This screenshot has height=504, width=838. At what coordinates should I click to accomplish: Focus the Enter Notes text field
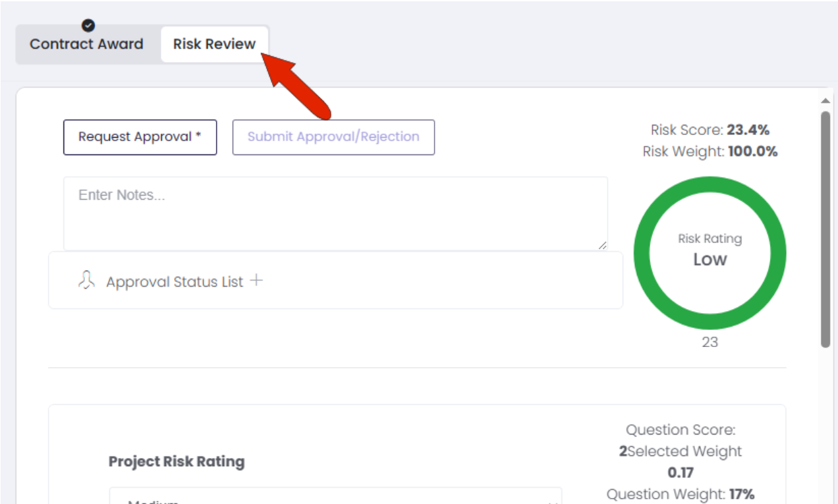pyautogui.click(x=335, y=213)
